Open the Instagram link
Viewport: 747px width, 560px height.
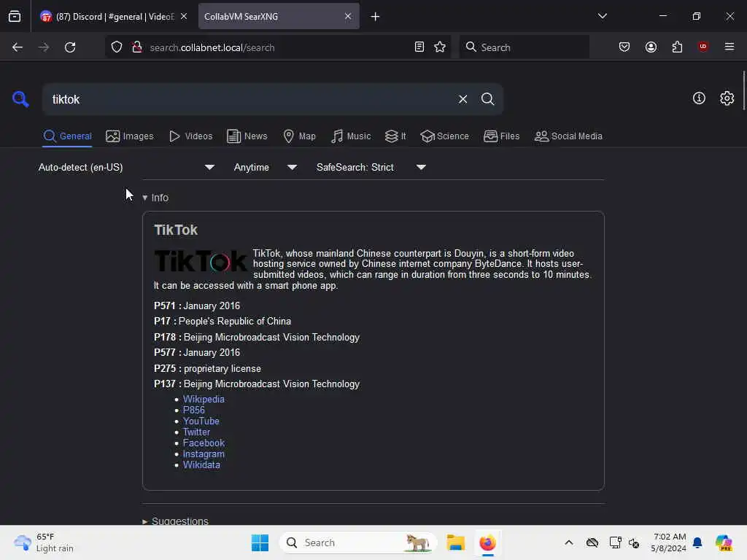[x=204, y=454]
